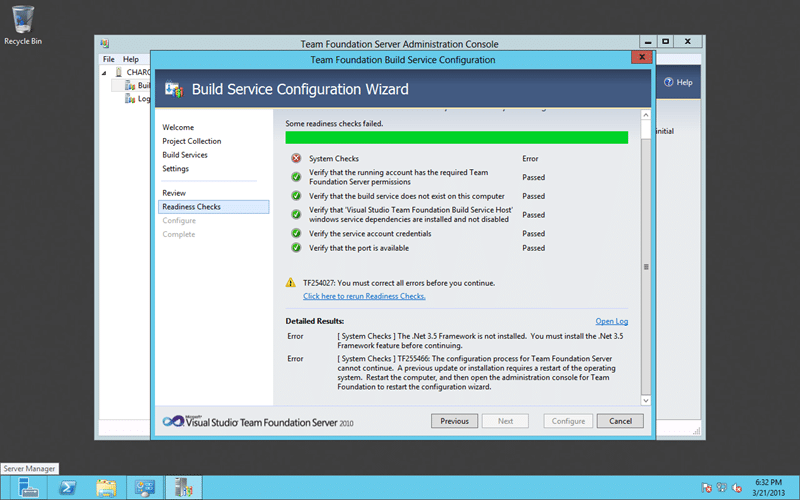The height and width of the screenshot is (500, 800).
Task: Close the Build Service Configuration dialog
Action: (641, 57)
